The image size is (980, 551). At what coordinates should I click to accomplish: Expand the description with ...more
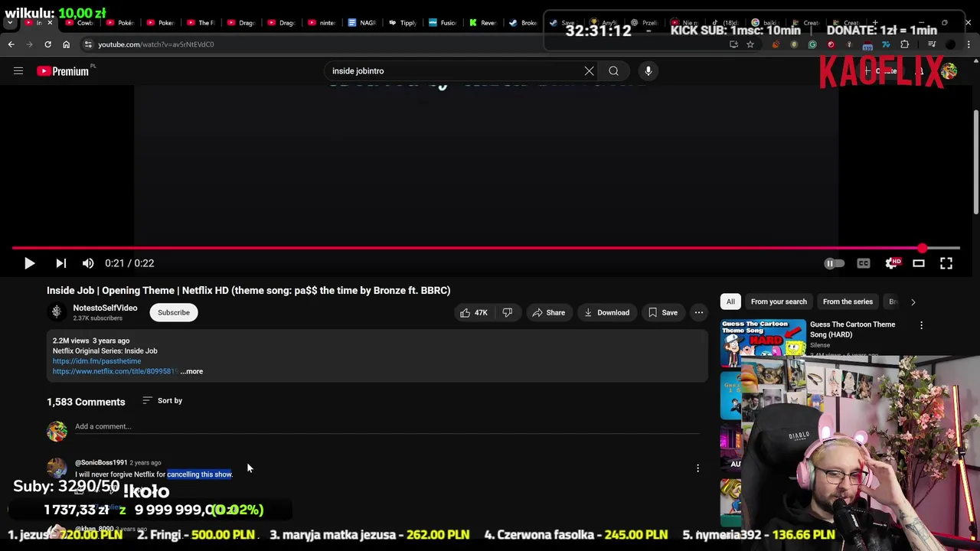pos(192,371)
